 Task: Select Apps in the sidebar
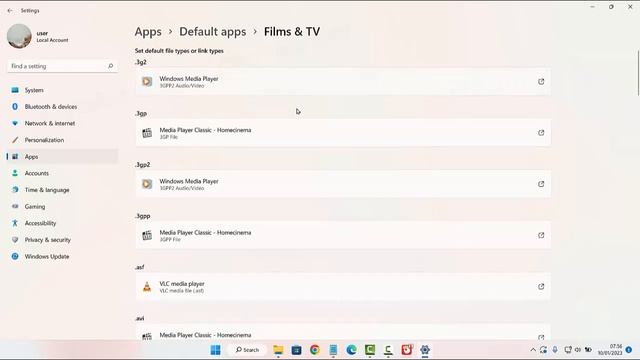[x=62, y=157]
